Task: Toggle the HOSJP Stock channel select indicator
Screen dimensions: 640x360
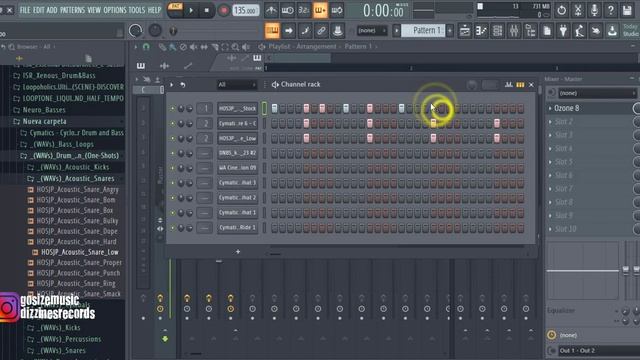Action: pyautogui.click(x=264, y=108)
